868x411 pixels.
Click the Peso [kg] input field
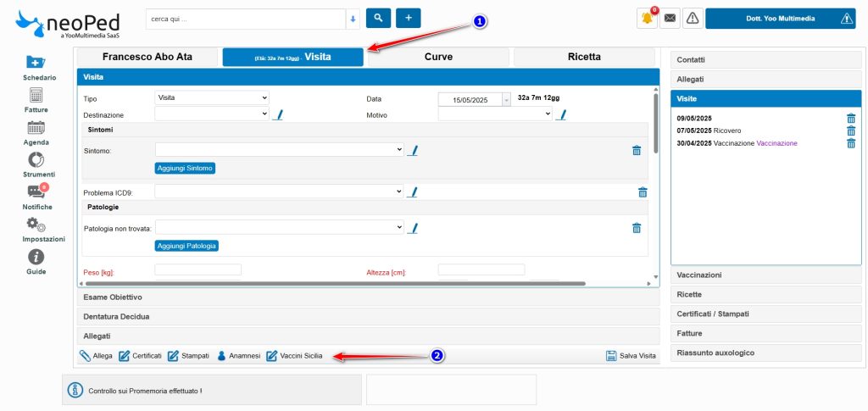[x=198, y=270]
